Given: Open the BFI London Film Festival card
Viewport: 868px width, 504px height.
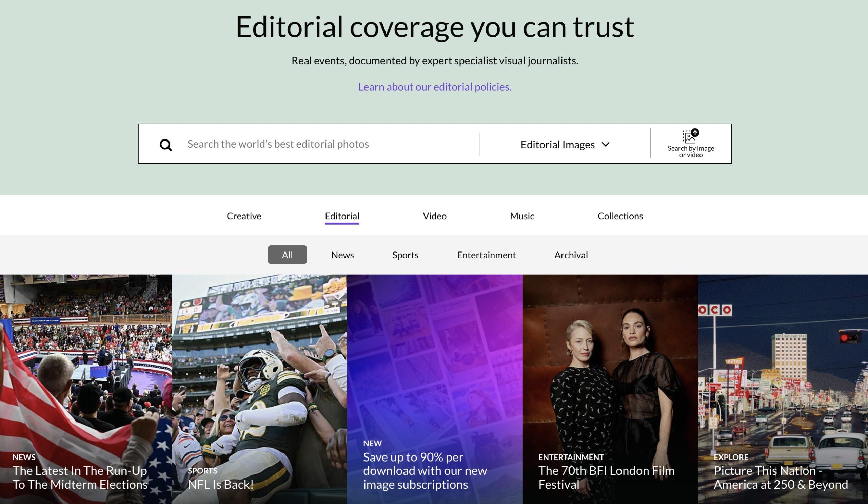Looking at the screenshot, I should (610, 389).
